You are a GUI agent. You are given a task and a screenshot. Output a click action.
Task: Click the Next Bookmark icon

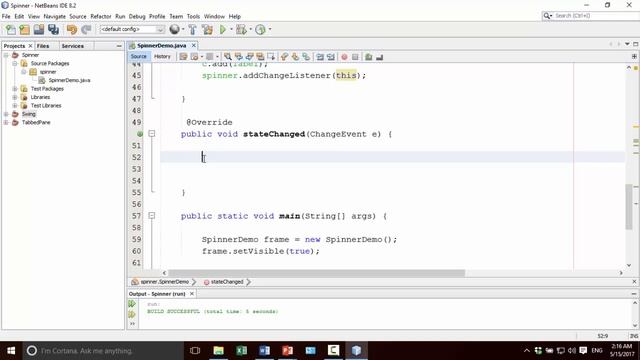(x=295, y=57)
